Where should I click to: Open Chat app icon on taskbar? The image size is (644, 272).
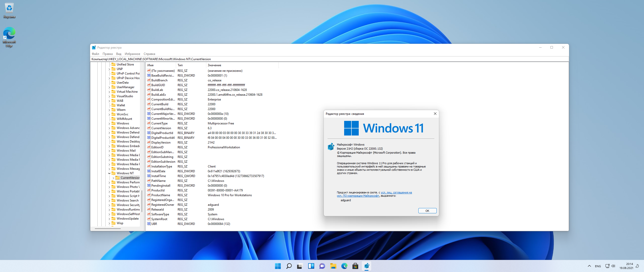coord(322,266)
